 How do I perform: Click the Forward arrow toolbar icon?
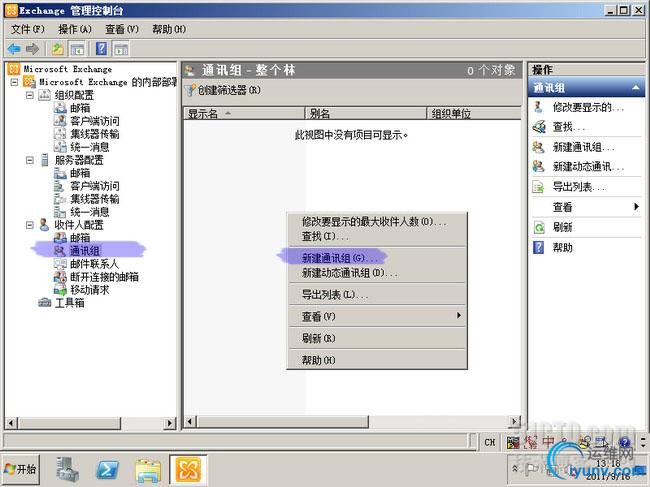click(32, 49)
